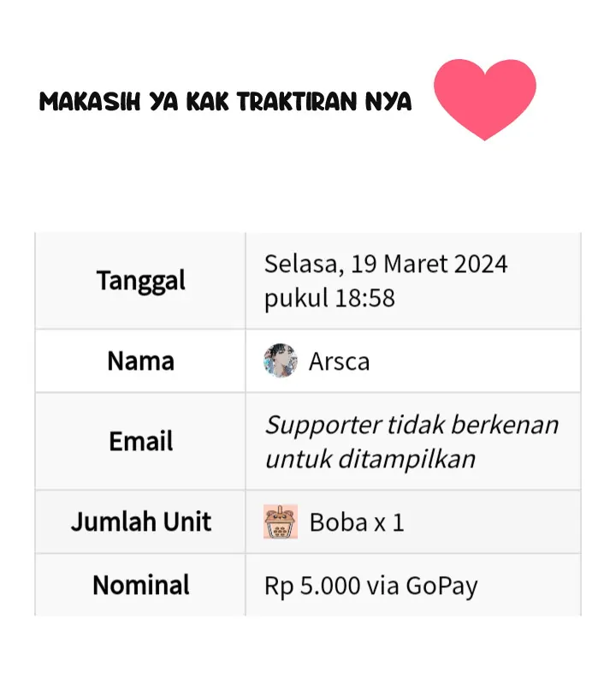Image resolution: width=616 pixels, height=684 pixels.
Task: Click the pink heart icon
Action: point(485,99)
